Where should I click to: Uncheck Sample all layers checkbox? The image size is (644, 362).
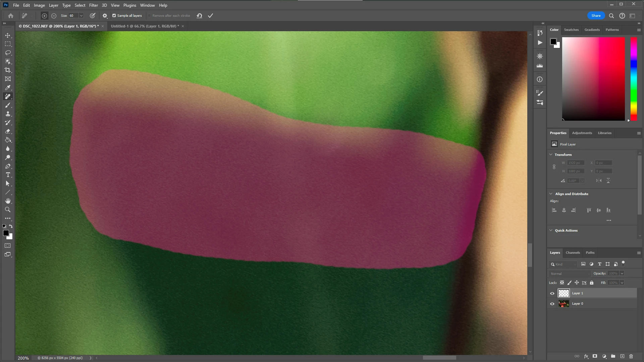click(114, 16)
